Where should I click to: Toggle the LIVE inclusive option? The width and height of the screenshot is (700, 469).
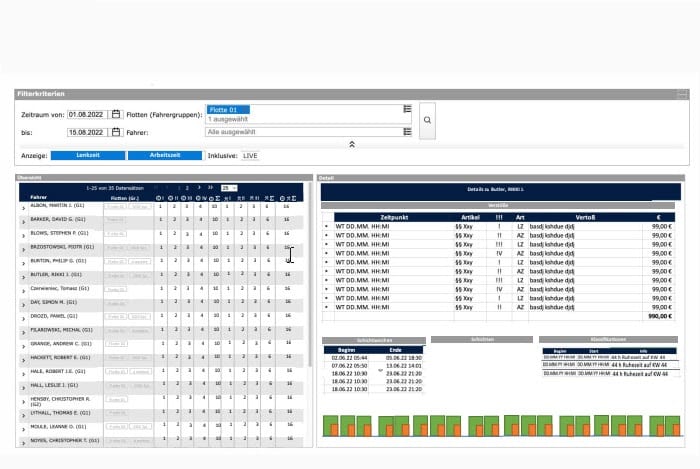(x=250, y=156)
